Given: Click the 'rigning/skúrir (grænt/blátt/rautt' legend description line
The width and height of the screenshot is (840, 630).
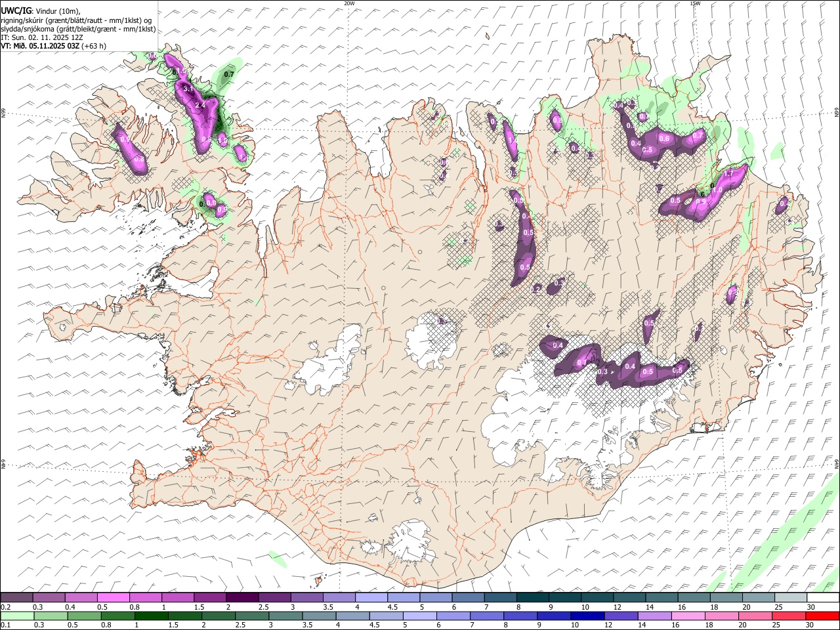Looking at the screenshot, I should (x=76, y=20).
